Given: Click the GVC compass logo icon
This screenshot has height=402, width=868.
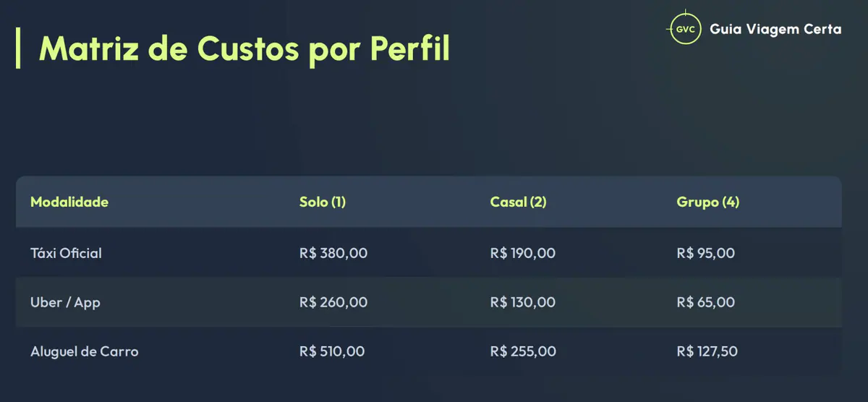Looking at the screenshot, I should [684, 29].
